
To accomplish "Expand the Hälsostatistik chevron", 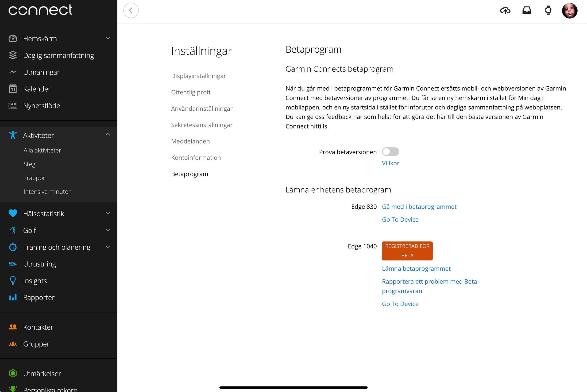I will click(108, 213).
